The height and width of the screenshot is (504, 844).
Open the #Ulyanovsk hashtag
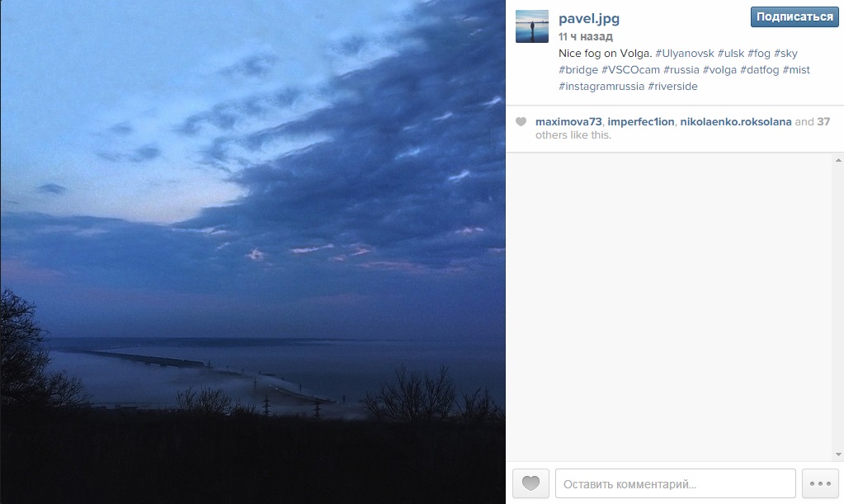684,54
